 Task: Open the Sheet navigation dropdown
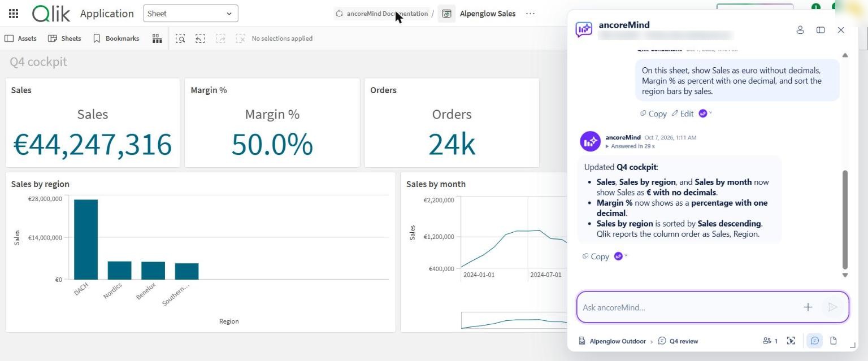pyautogui.click(x=190, y=14)
